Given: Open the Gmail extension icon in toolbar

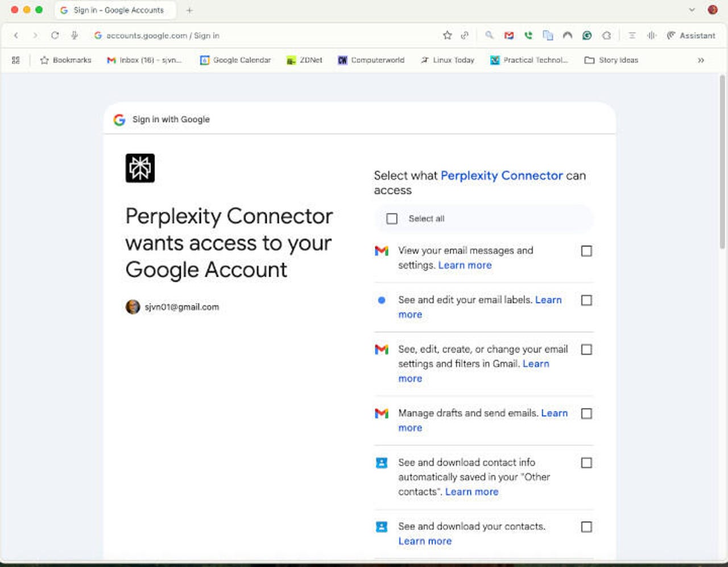Looking at the screenshot, I should pos(509,35).
